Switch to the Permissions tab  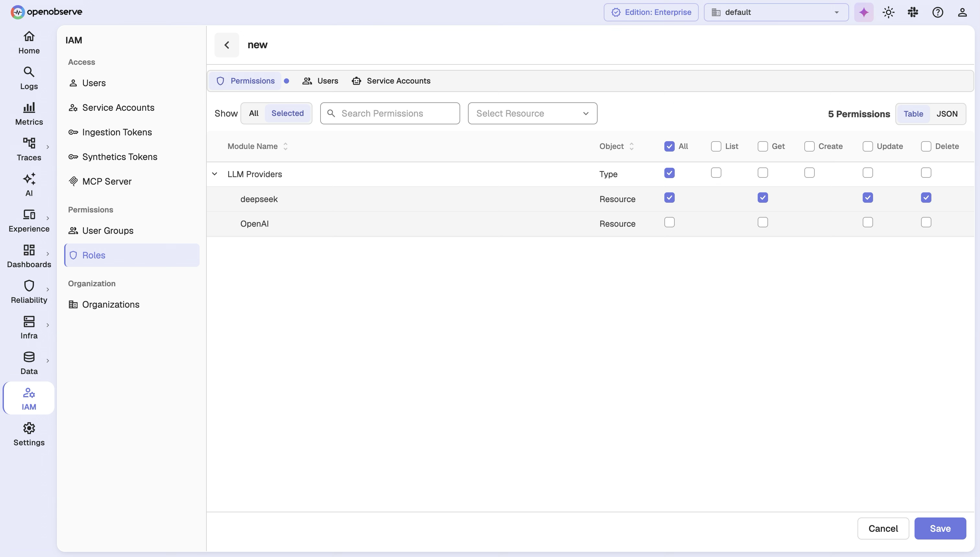tap(245, 81)
